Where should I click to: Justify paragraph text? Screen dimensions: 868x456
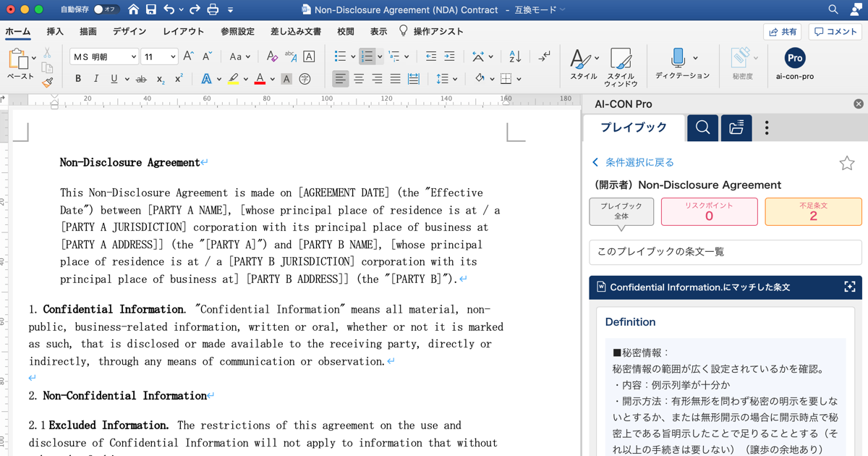[x=395, y=79]
